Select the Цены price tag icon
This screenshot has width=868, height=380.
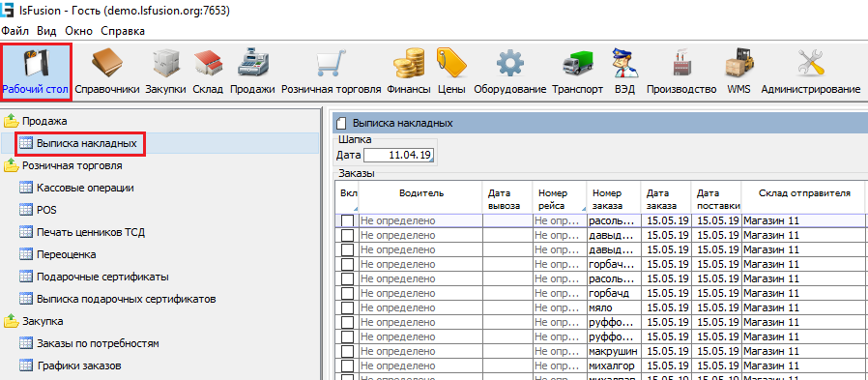pos(451,63)
